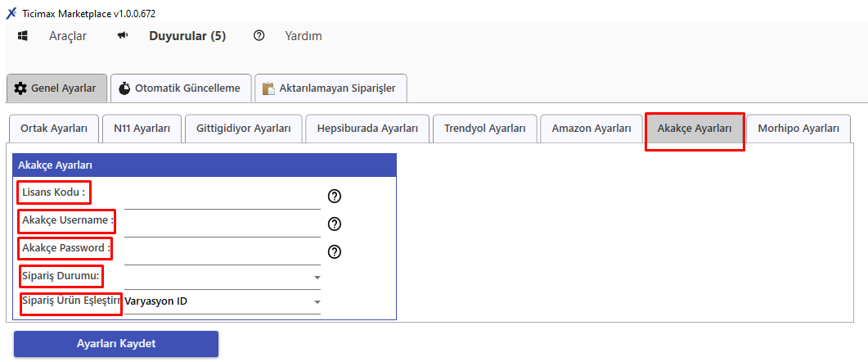Select the Gittigidiyor Ayarları tab
Image resolution: width=868 pixels, height=362 pixels.
pos(244,129)
